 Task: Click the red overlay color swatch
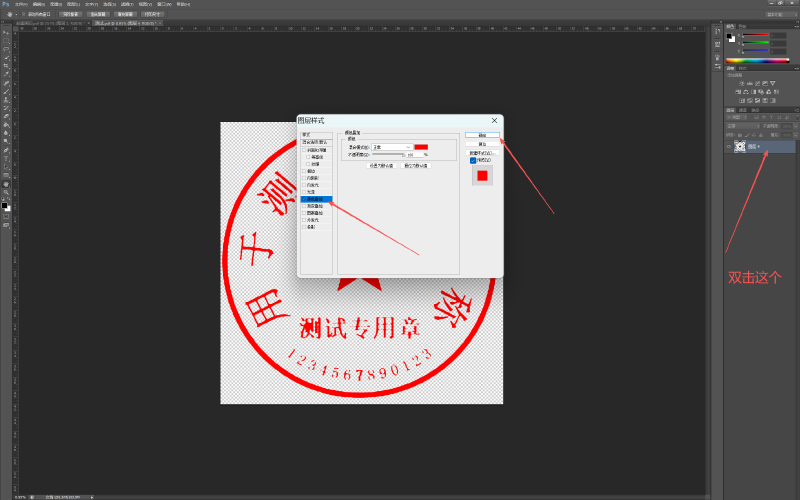(x=421, y=147)
